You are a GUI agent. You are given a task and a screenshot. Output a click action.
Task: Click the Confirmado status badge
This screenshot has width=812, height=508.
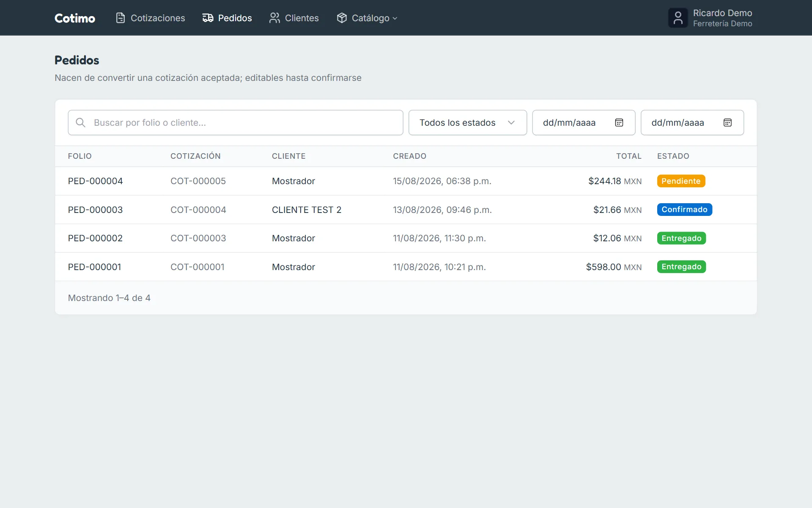685,210
